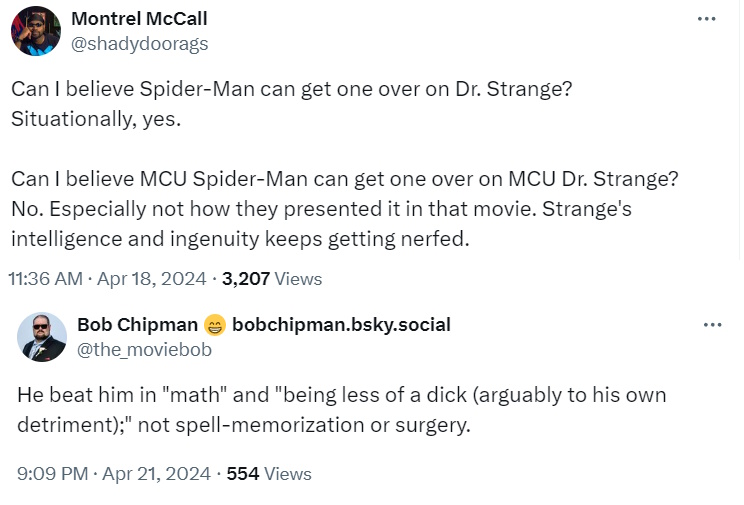Open Bob Chipman's display name link
Screen dimensions: 744x505
pyautogui.click(x=137, y=325)
